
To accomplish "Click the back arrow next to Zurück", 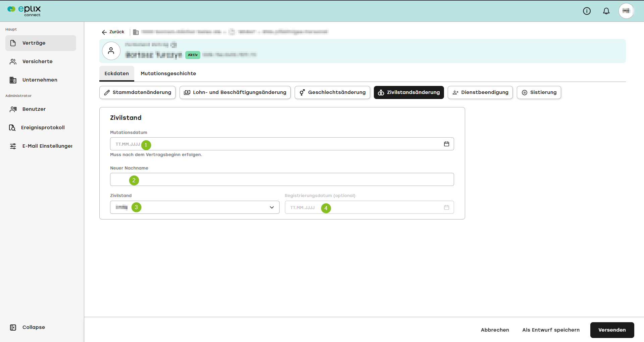I will [104, 32].
